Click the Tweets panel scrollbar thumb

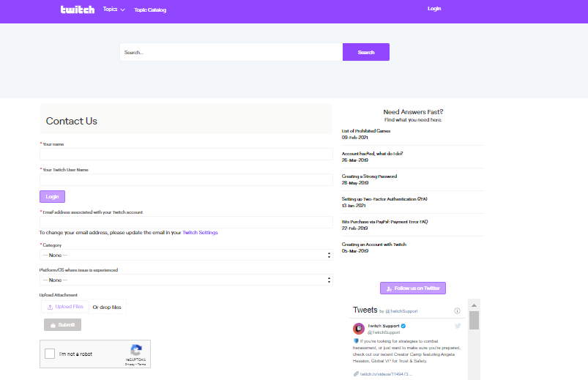coord(474,321)
